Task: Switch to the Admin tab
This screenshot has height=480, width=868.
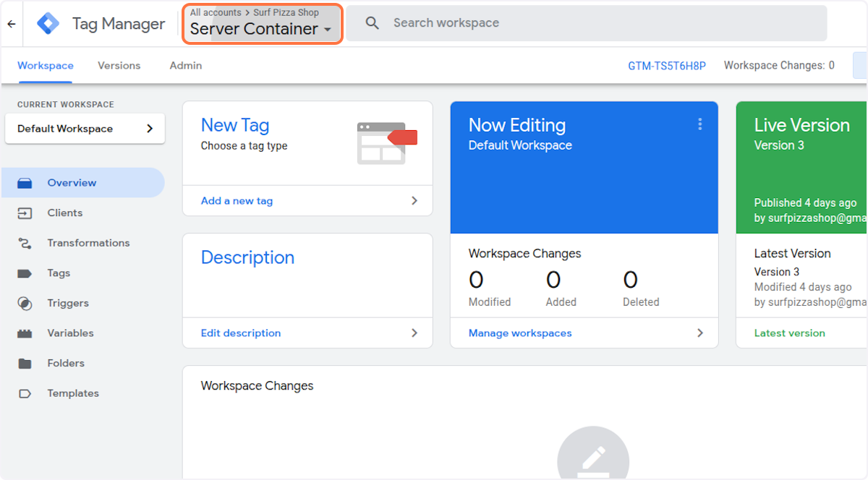Action: (186, 65)
